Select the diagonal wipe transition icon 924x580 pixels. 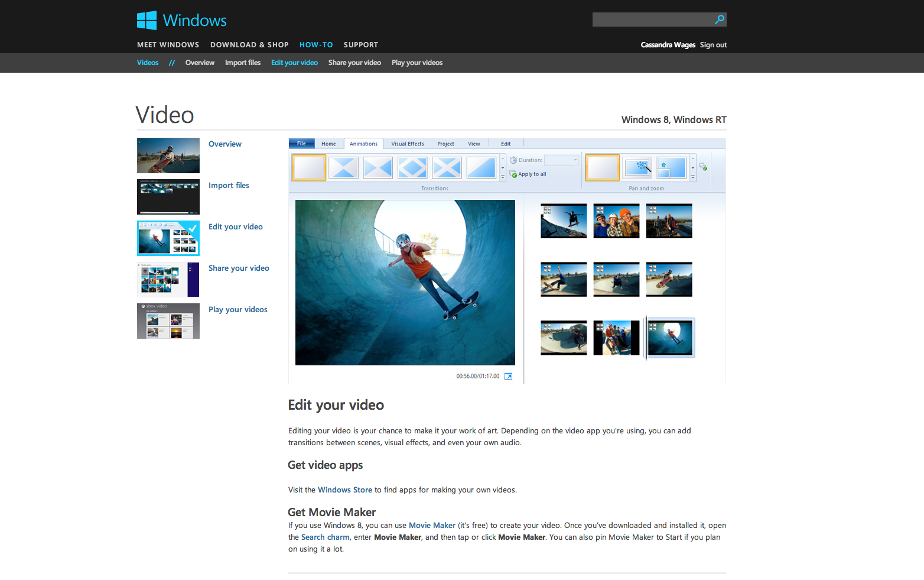coord(481,167)
